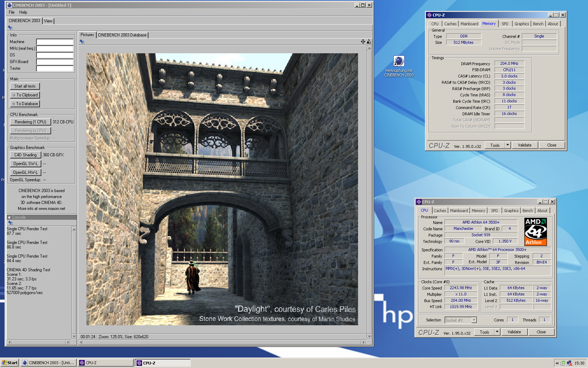Click the pin icon in the Console panel
The width and height of the screenshot is (588, 368).
click(x=10, y=223)
